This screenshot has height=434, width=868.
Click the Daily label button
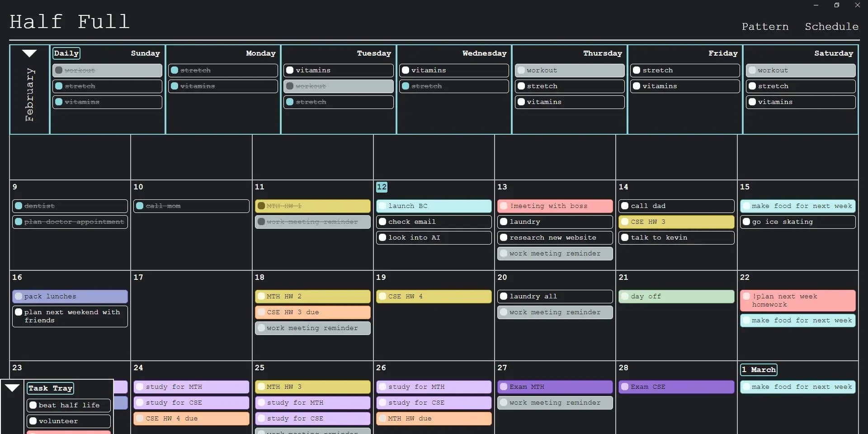pos(66,53)
